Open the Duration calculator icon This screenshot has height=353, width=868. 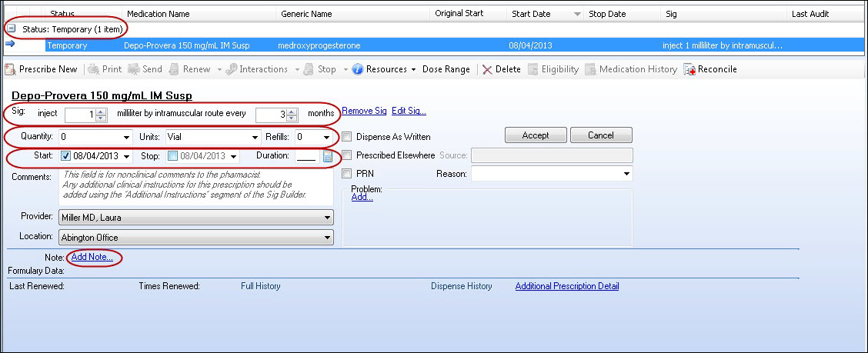click(x=328, y=156)
